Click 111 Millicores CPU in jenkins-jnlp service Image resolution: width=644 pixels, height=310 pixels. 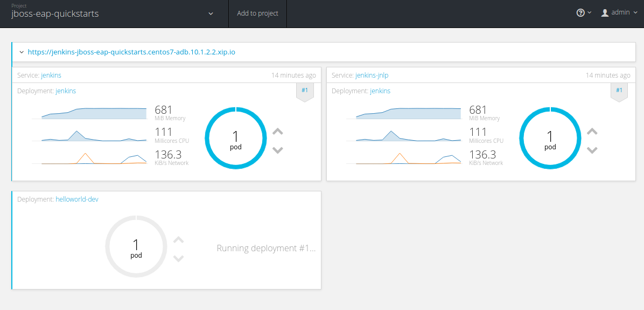[486, 135]
